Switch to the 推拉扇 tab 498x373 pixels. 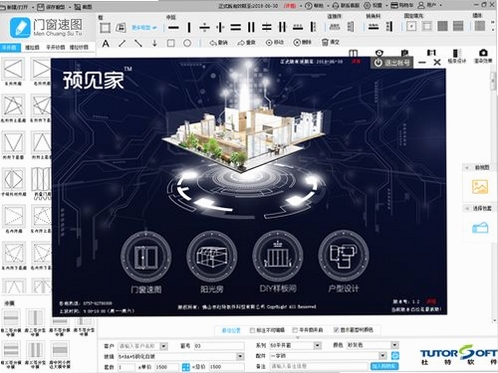click(x=32, y=48)
